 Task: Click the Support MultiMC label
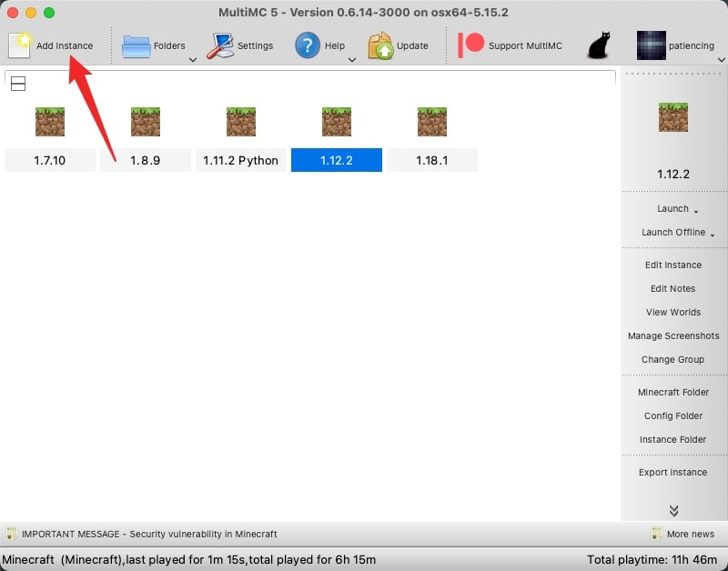click(x=525, y=46)
